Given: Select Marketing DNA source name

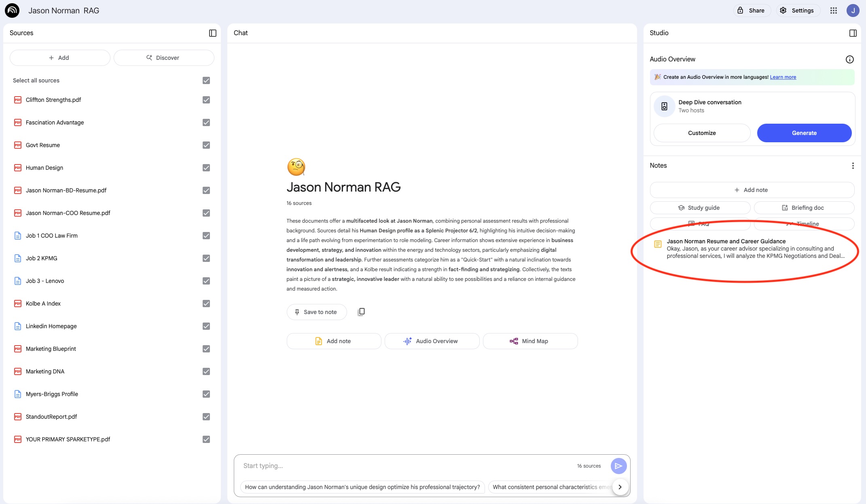Looking at the screenshot, I should pos(45,371).
